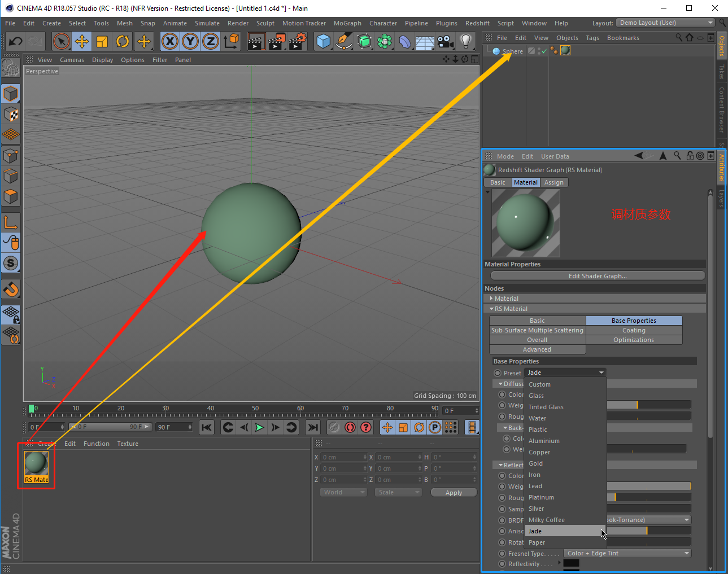The width and height of the screenshot is (728, 574).
Task: Switch to Basic tab in attributes
Action: click(x=498, y=182)
